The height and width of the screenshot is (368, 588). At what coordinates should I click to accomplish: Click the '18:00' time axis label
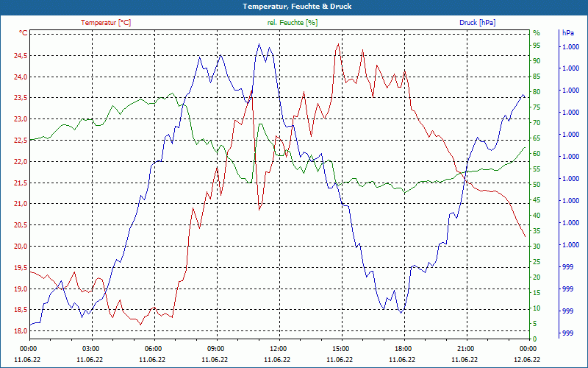point(402,348)
